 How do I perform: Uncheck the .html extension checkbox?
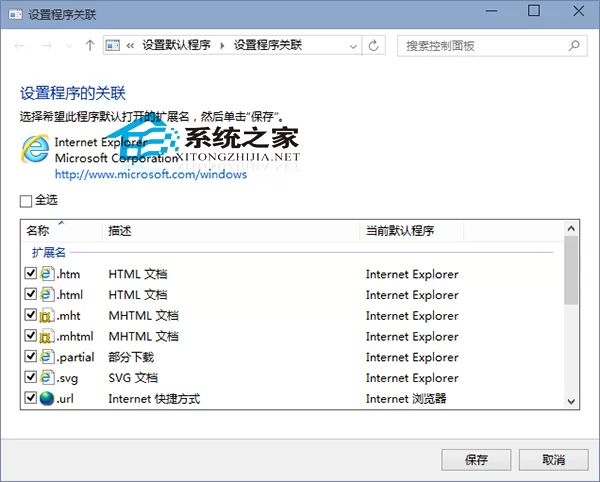(x=31, y=294)
